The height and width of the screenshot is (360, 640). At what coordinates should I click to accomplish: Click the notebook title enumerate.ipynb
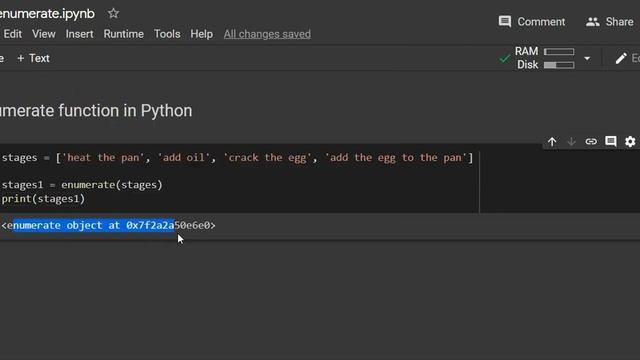click(x=47, y=13)
